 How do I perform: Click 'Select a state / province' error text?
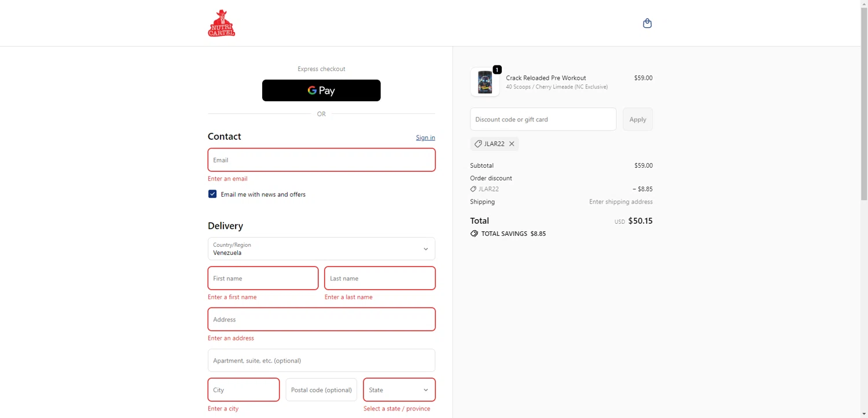(x=397, y=409)
